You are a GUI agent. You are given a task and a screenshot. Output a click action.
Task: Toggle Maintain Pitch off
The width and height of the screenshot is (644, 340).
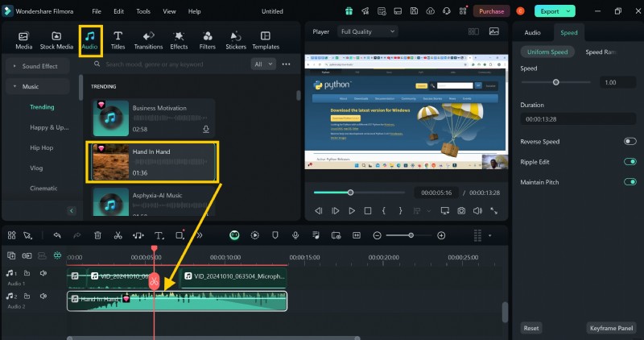[630, 182]
